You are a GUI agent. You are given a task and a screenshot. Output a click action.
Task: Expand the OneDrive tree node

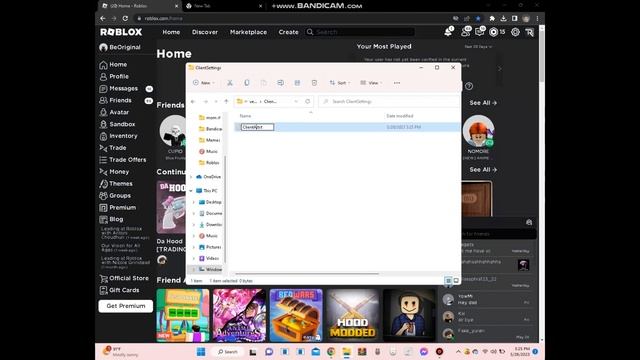pos(191,177)
